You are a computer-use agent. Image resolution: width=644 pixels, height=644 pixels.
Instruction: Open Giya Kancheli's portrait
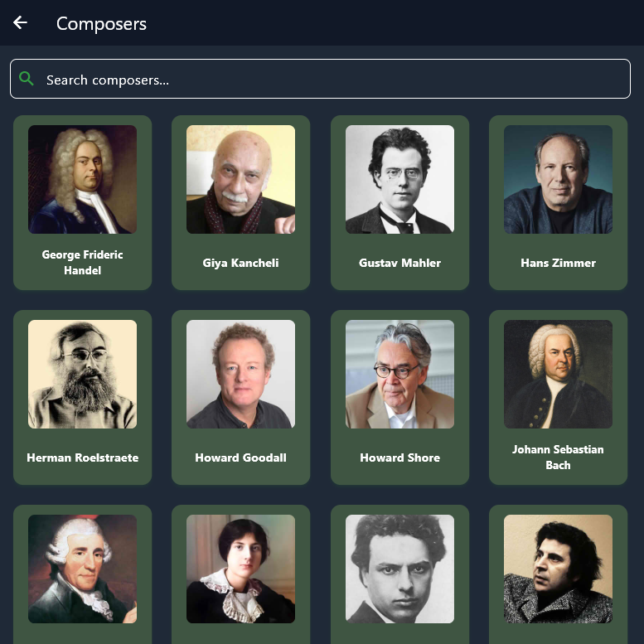point(240,180)
